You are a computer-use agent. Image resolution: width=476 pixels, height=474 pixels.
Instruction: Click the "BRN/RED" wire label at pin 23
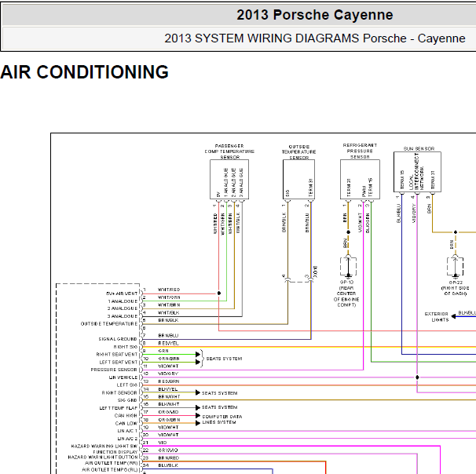(x=168, y=458)
